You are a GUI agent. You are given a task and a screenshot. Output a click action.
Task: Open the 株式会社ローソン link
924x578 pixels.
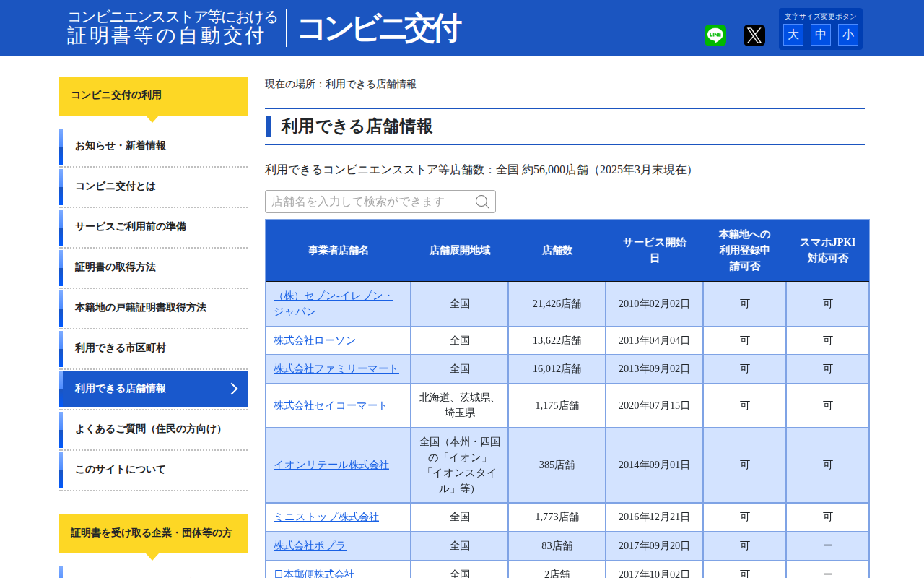pos(315,340)
